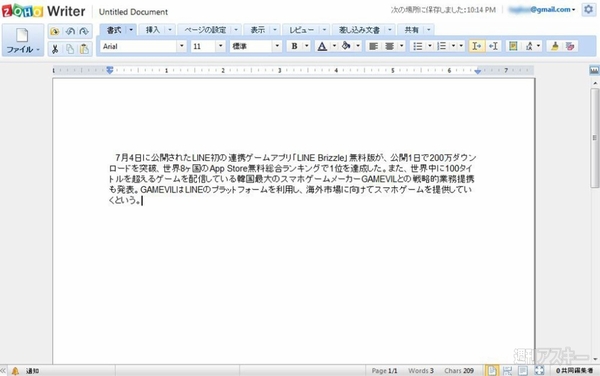Open bulleted list style dropdown

click(430, 46)
